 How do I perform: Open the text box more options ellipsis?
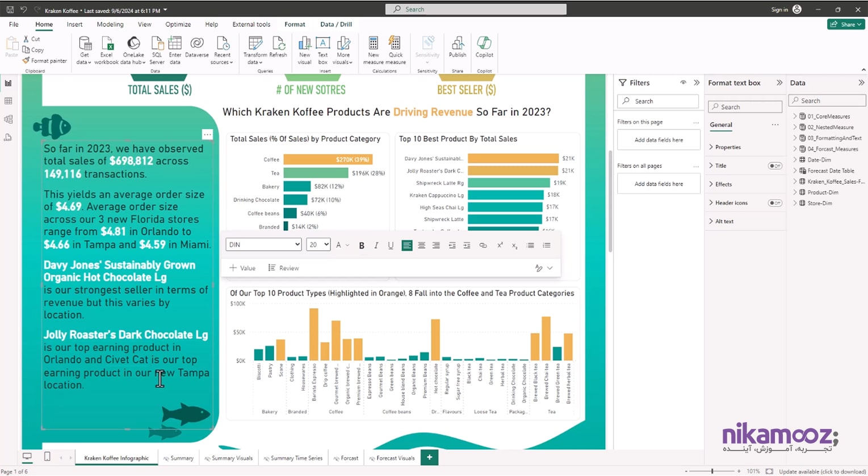[207, 134]
